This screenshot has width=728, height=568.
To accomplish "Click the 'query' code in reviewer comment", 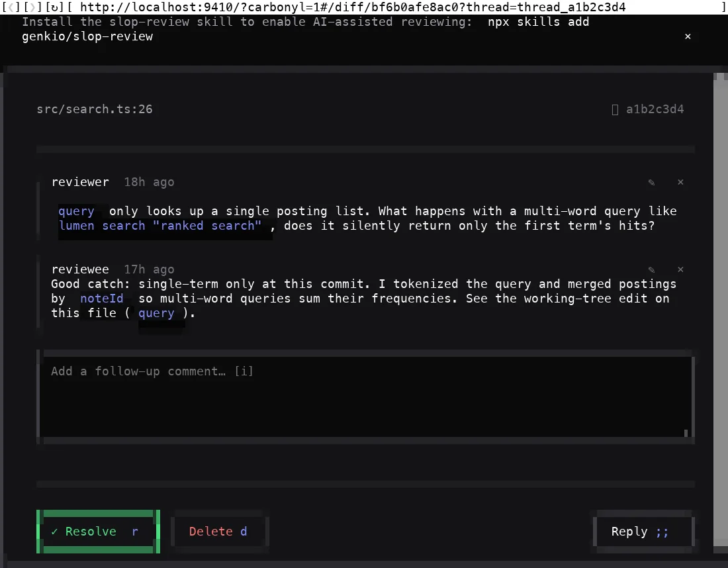I will tap(77, 211).
